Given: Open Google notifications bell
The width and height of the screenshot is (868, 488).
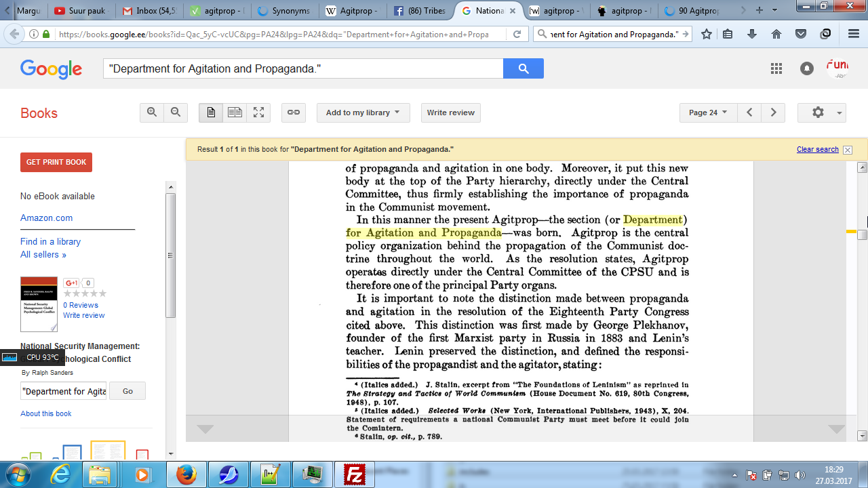Looking at the screenshot, I should pos(807,68).
